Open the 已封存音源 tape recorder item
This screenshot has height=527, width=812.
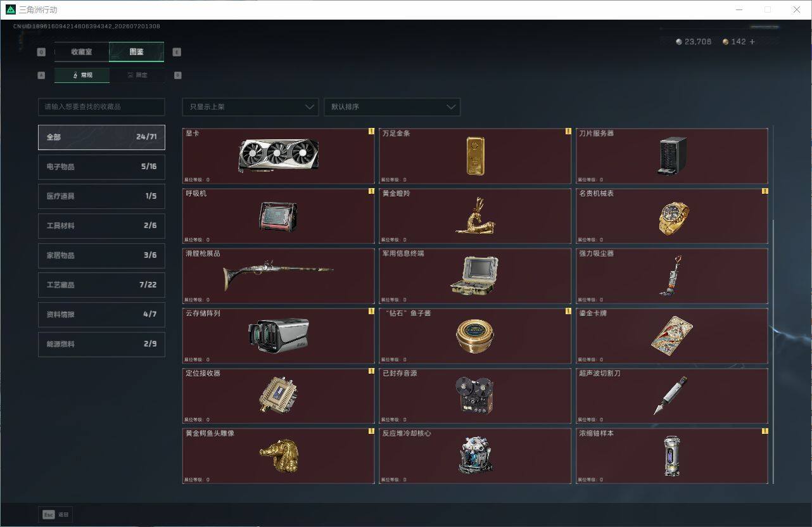[475, 396]
